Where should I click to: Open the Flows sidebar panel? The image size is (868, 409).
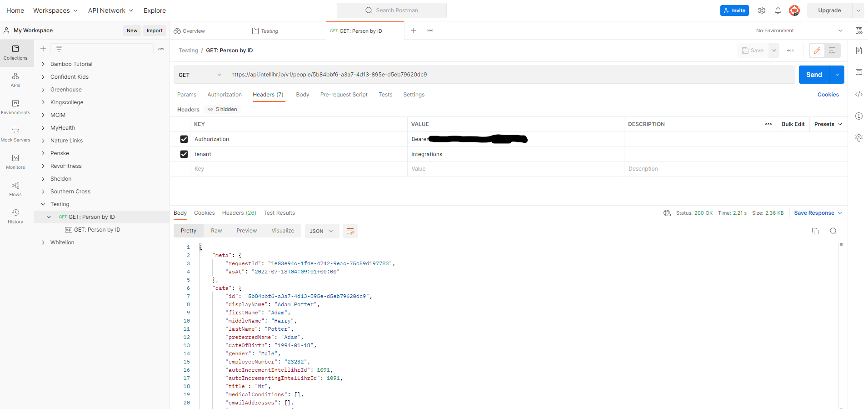(x=15, y=189)
